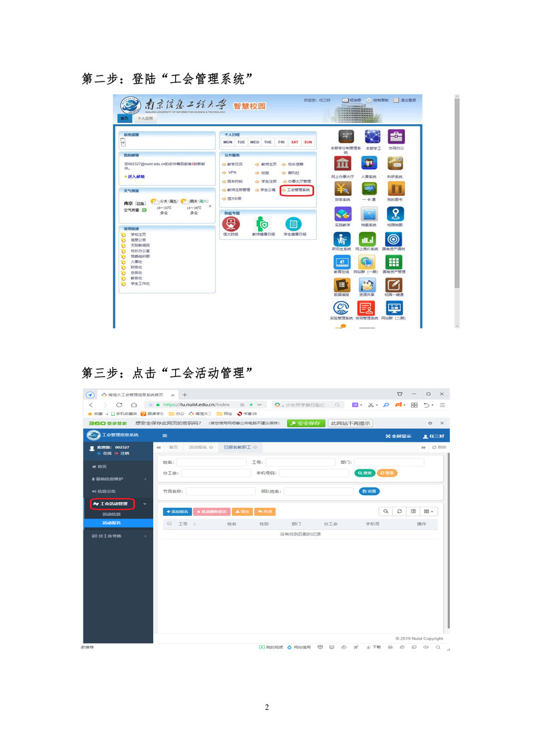Click the green 搜索 search button
Viewport: 534px width, 756px height.
tap(364, 473)
